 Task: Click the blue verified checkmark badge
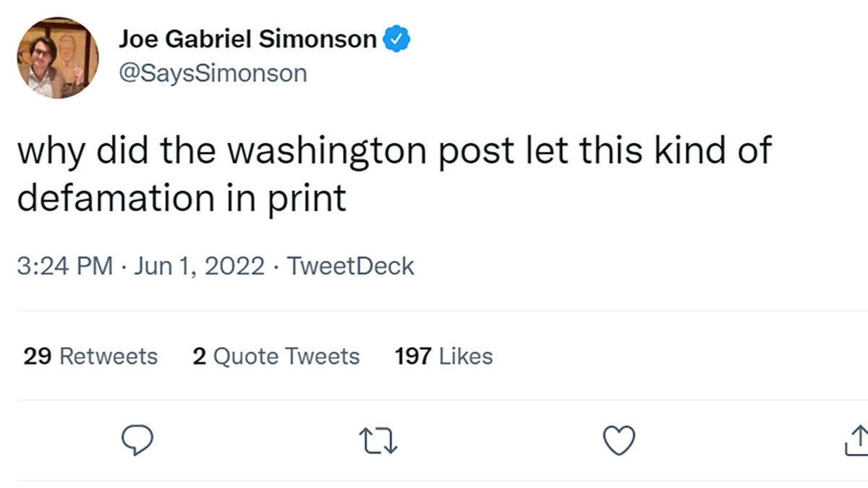point(396,40)
